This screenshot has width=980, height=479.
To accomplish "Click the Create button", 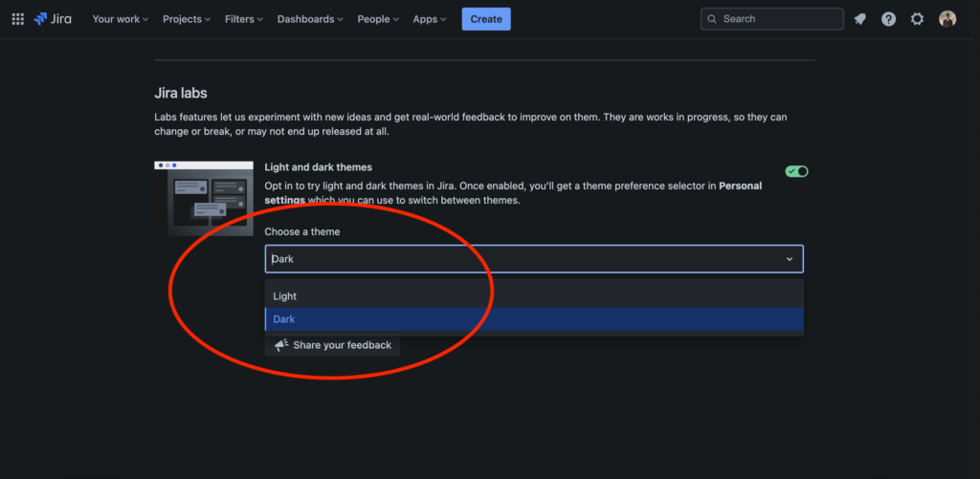I will (x=486, y=19).
